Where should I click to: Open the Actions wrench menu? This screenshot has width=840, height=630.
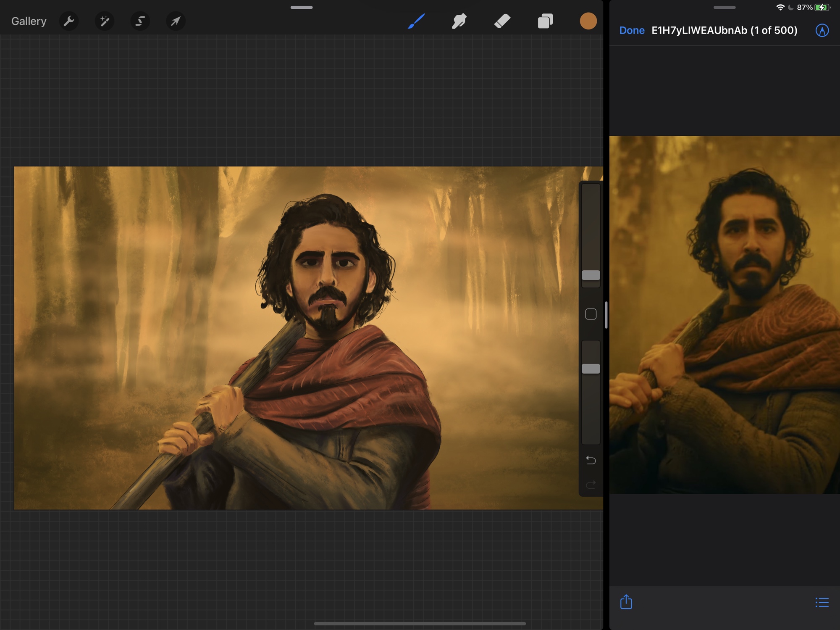69,21
